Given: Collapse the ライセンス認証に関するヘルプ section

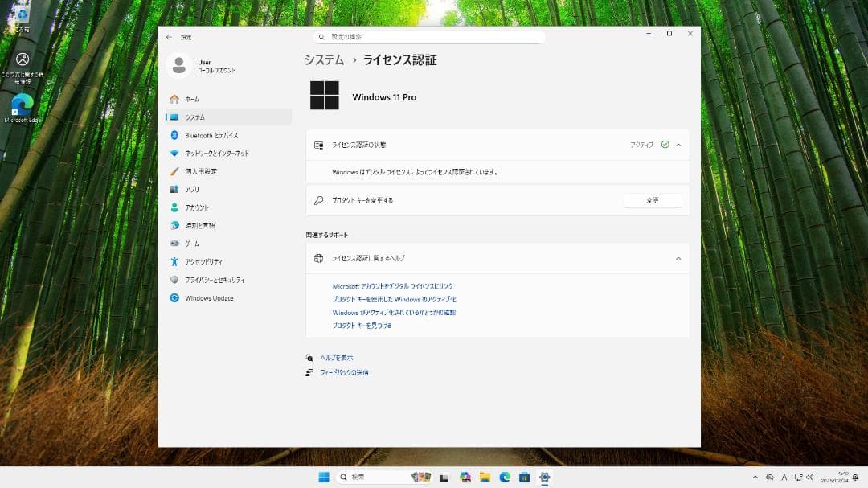Looking at the screenshot, I should (678, 258).
